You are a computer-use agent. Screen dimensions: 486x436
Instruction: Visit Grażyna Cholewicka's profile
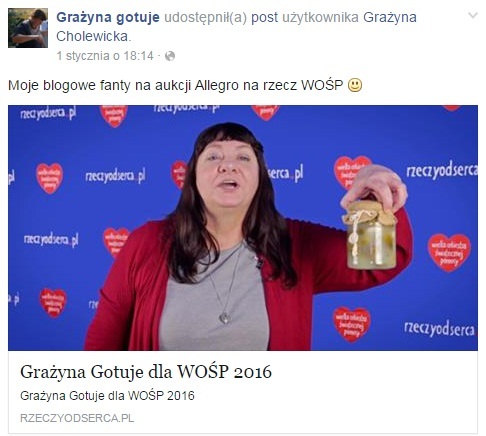(236, 27)
